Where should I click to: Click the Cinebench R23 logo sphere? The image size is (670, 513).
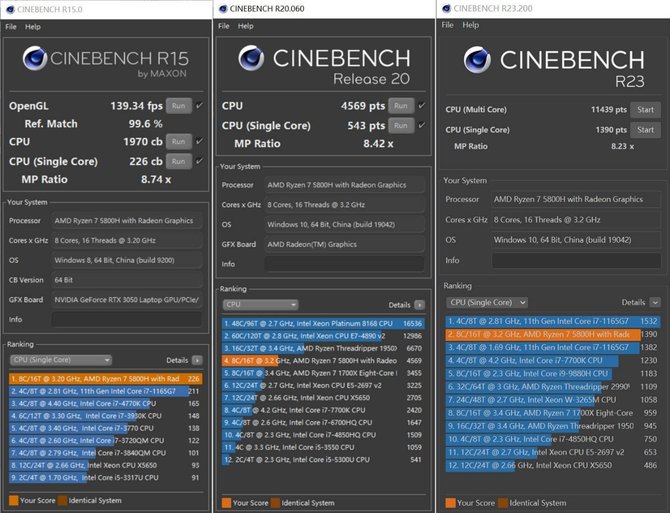477,60
